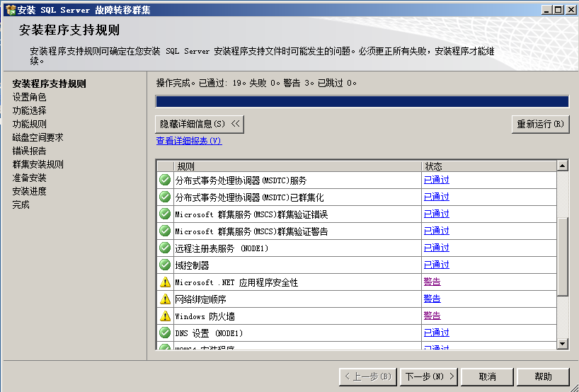The width and height of the screenshot is (579, 392).
Task: Select 群集安装规则 step in sidebar
Action: tap(38, 164)
